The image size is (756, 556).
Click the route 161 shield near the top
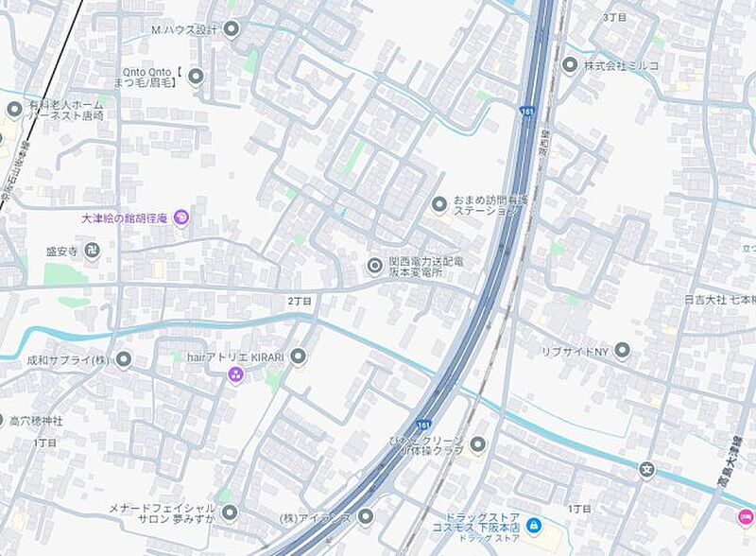(x=526, y=111)
